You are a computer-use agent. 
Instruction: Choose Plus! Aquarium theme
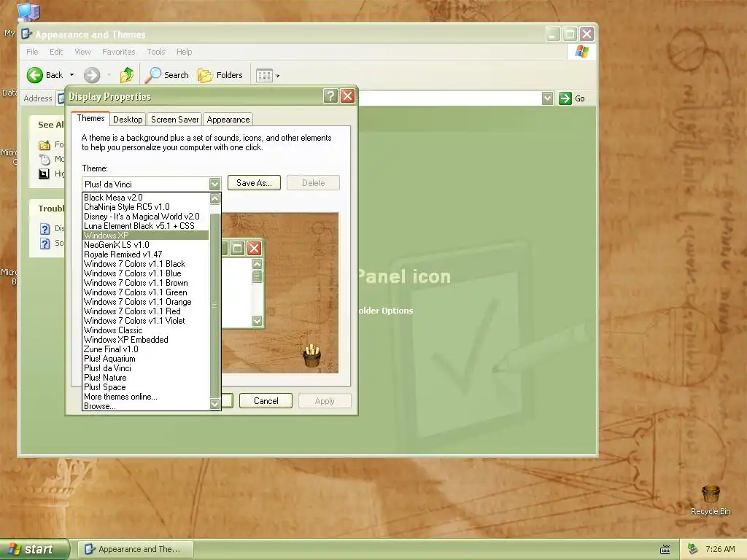[145, 359]
